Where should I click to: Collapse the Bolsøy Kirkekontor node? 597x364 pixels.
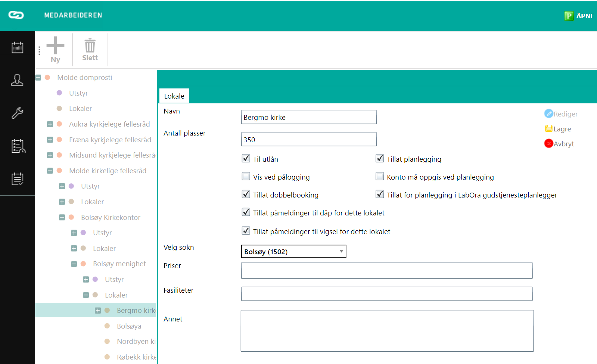[62, 217]
